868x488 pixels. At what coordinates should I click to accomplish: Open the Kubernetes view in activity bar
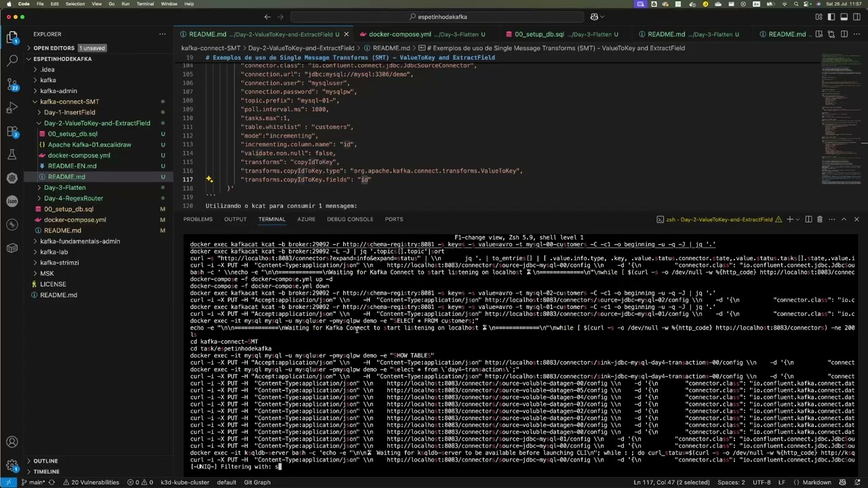point(12,178)
